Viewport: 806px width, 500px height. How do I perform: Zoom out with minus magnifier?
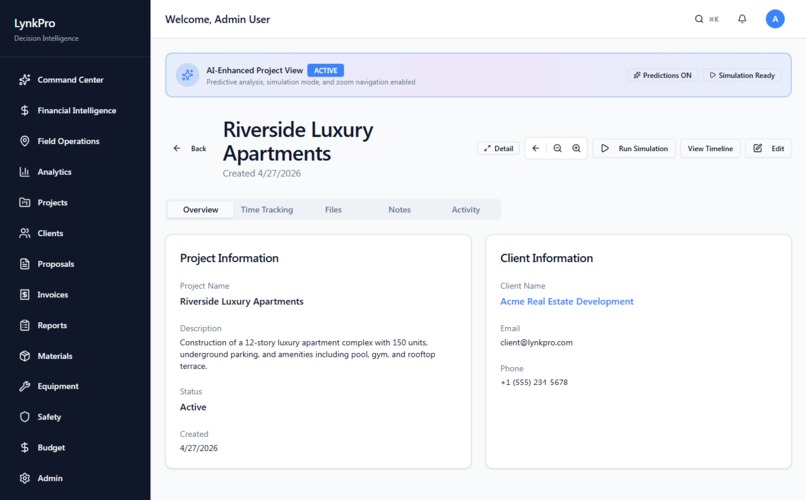557,149
